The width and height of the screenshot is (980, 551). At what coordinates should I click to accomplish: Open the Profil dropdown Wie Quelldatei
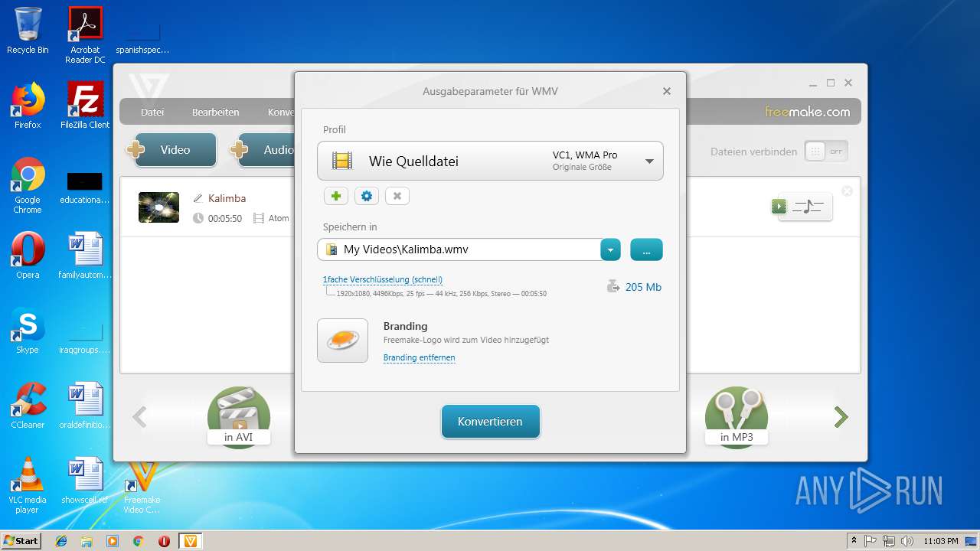pos(490,161)
